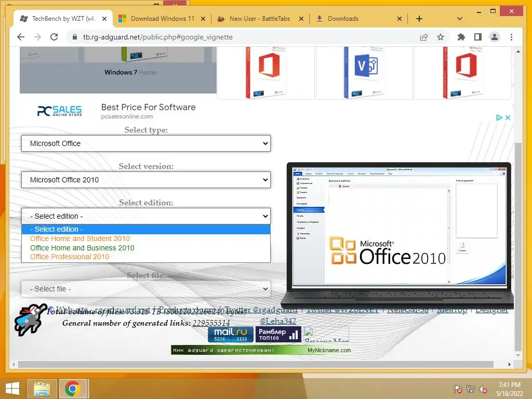Choose Office Home and Student 2010
This screenshot has height=399, width=532.
146,238
